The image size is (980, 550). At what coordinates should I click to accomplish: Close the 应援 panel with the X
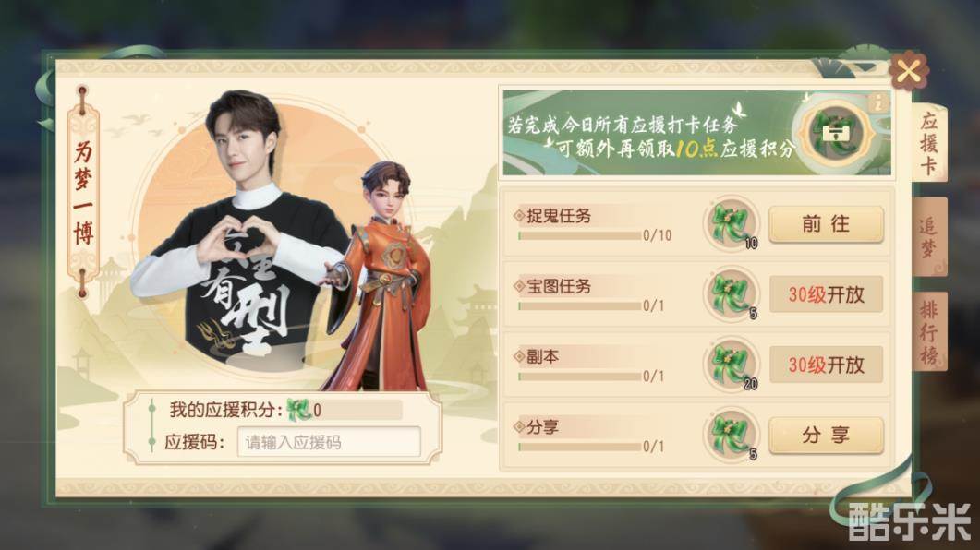click(908, 70)
